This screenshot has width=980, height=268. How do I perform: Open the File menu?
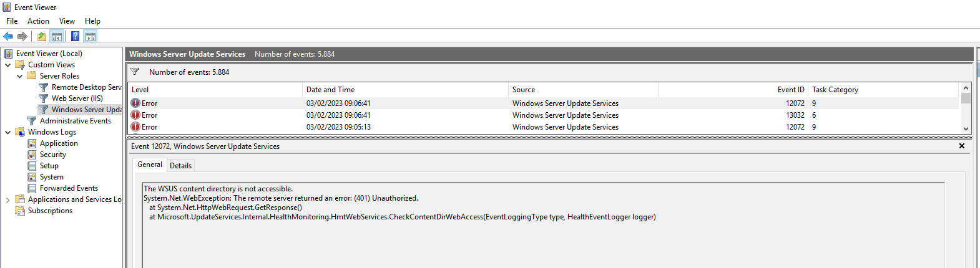12,21
